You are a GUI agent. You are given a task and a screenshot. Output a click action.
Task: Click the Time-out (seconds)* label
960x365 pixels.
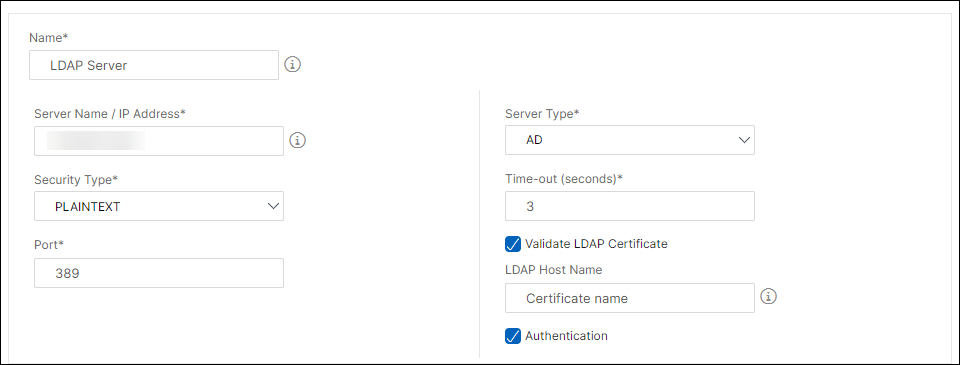pos(564,179)
